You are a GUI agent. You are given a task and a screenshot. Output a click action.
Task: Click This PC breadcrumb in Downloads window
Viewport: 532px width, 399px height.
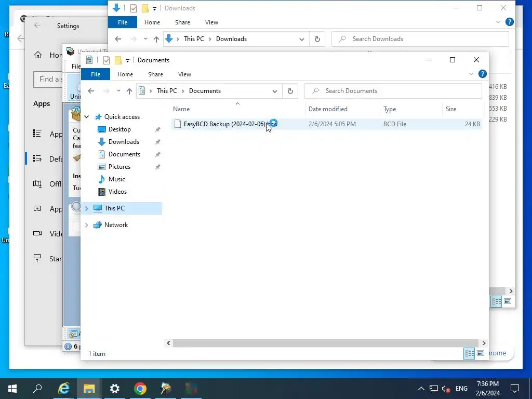[194, 39]
